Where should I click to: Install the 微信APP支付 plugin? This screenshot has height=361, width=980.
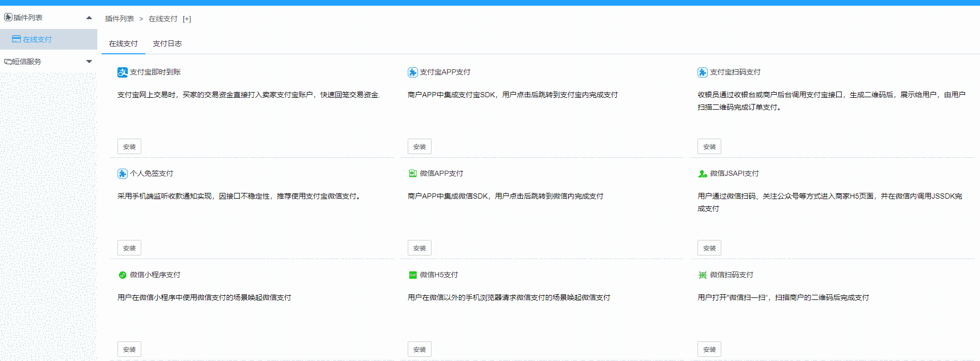pyautogui.click(x=419, y=248)
